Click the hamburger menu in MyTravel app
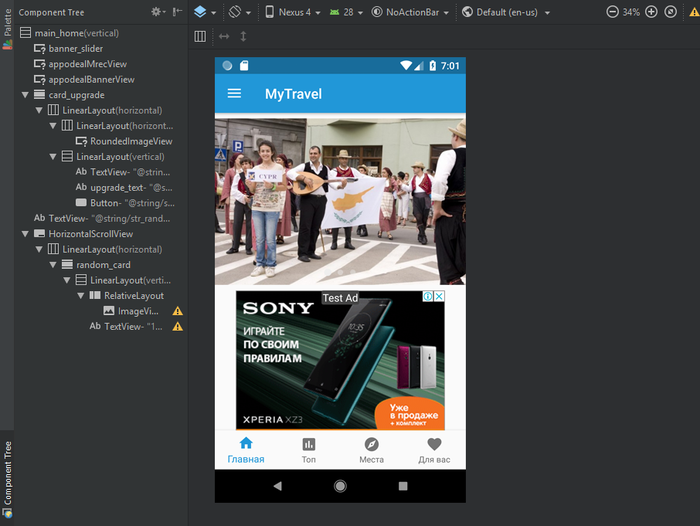 pyautogui.click(x=234, y=94)
